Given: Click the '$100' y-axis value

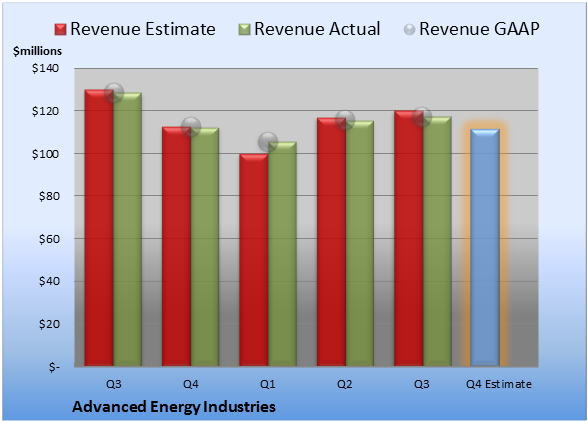Looking at the screenshot, I should pos(45,154).
